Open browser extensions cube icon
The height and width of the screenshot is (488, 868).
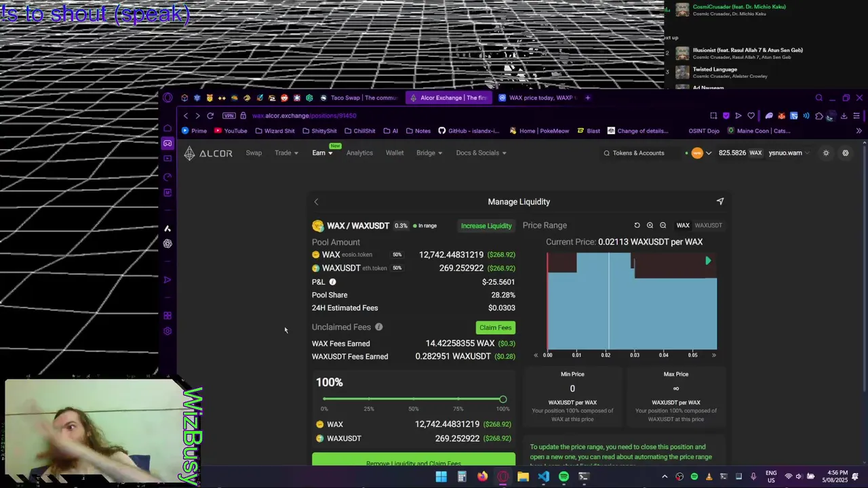pyautogui.click(x=819, y=116)
